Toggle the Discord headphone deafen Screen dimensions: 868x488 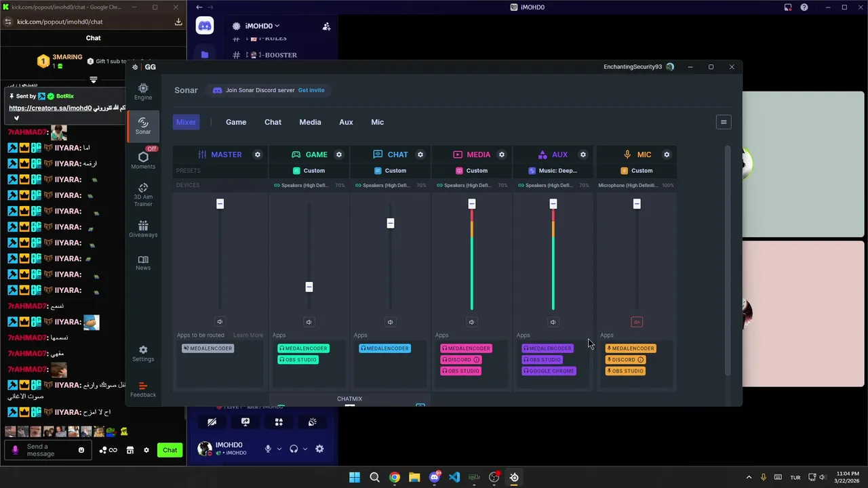point(294,449)
